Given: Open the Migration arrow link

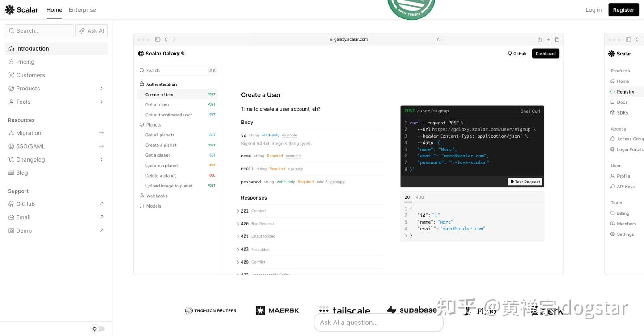Looking at the screenshot, I should tap(102, 133).
